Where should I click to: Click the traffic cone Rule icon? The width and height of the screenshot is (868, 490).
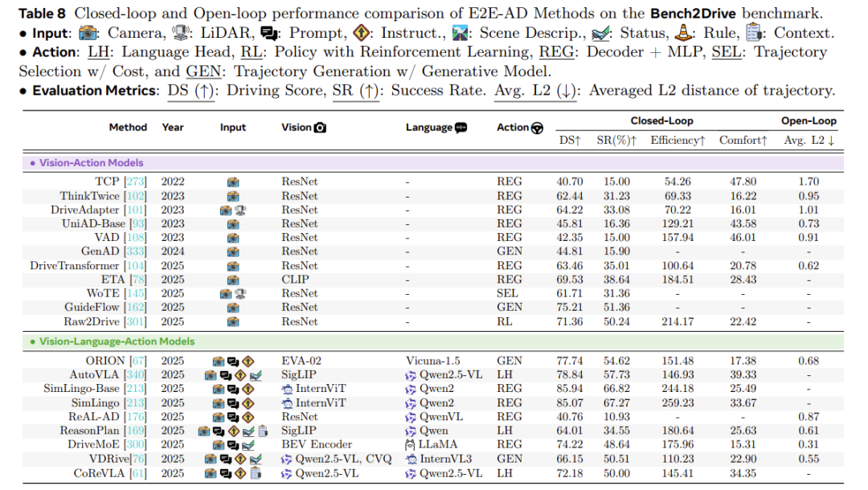point(684,33)
